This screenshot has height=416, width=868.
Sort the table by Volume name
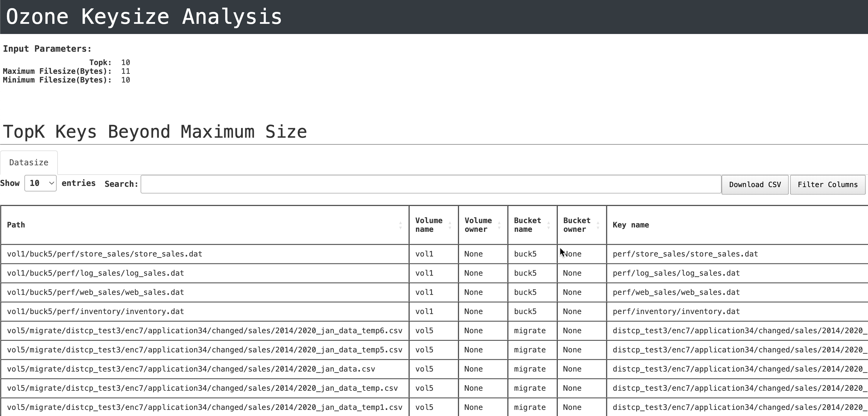coord(429,225)
